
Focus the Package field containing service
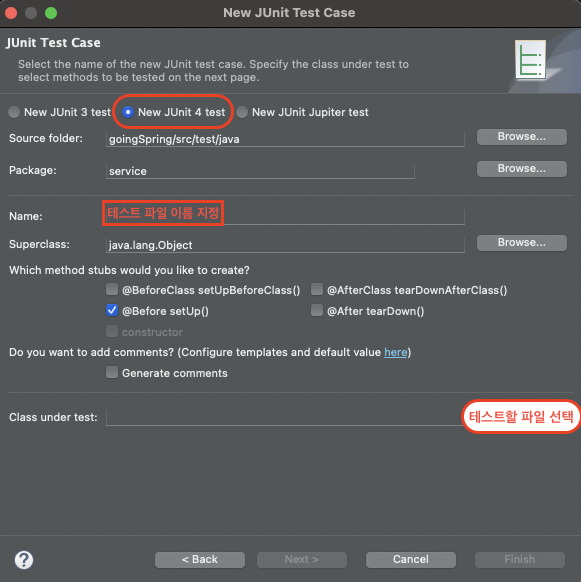pos(260,171)
